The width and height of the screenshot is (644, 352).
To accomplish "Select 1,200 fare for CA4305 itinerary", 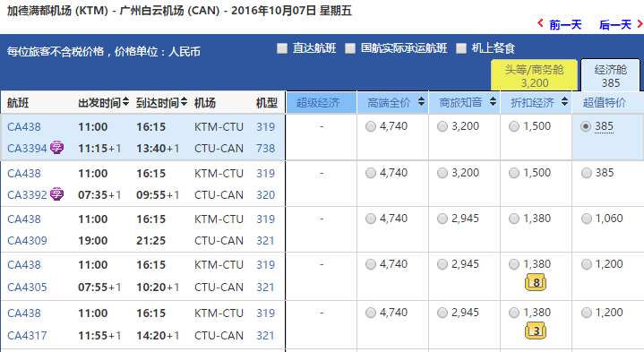I will tap(586, 264).
